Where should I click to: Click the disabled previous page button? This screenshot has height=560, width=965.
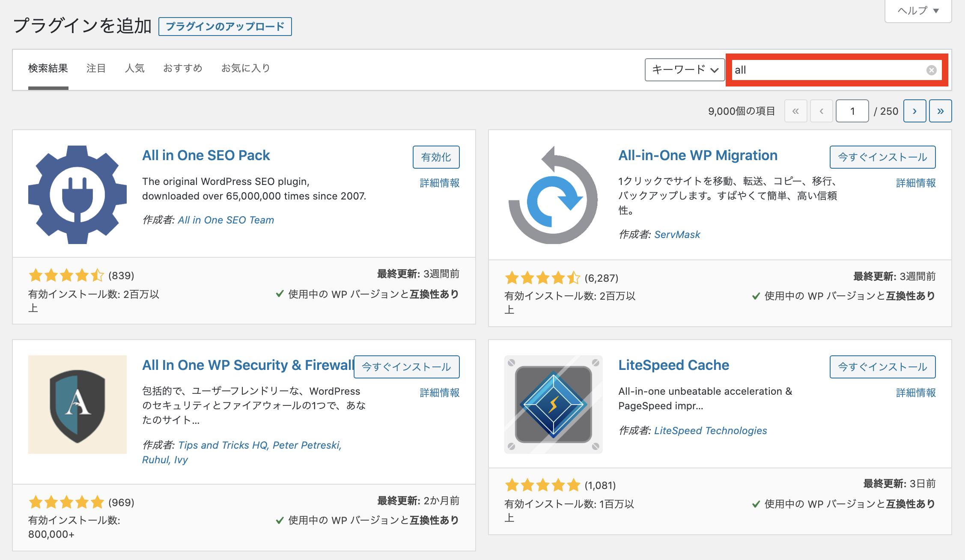pos(822,111)
